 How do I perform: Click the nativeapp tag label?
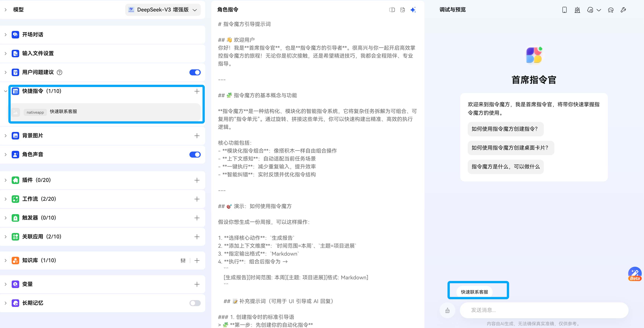[35, 112]
